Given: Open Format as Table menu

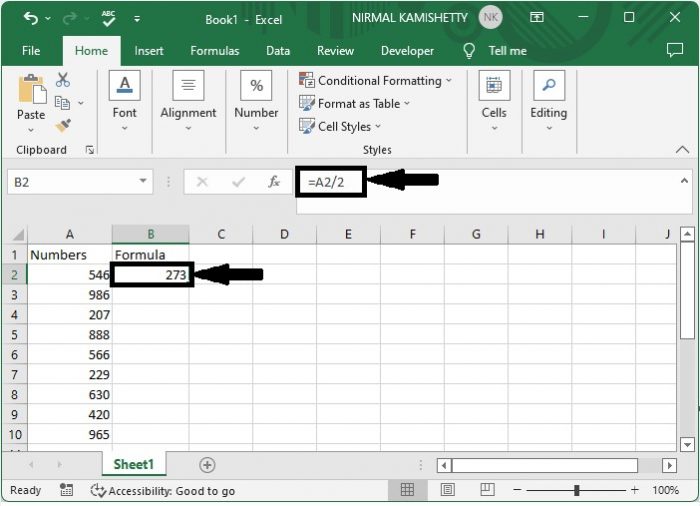Looking at the screenshot, I should [x=354, y=104].
